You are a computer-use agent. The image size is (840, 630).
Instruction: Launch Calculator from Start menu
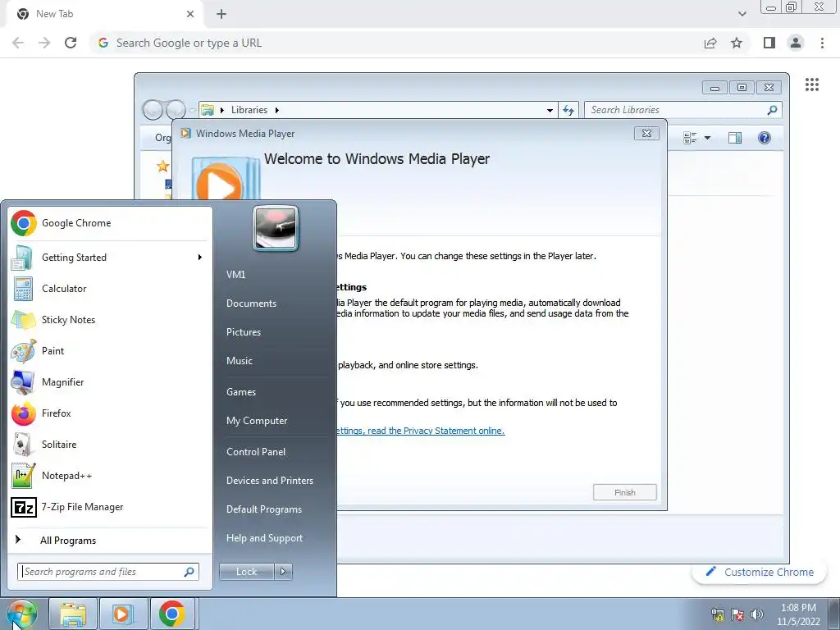point(110,288)
